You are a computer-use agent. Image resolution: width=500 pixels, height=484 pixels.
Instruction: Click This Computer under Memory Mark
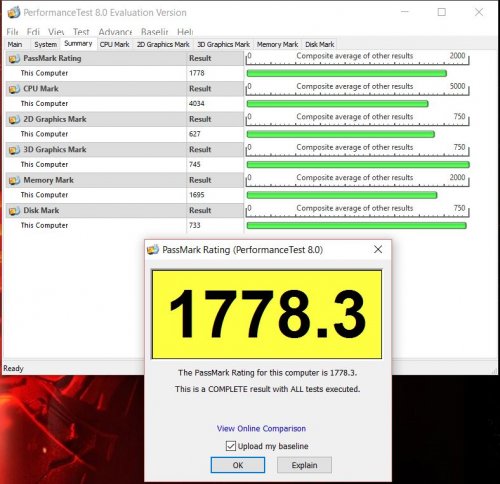[44, 195]
